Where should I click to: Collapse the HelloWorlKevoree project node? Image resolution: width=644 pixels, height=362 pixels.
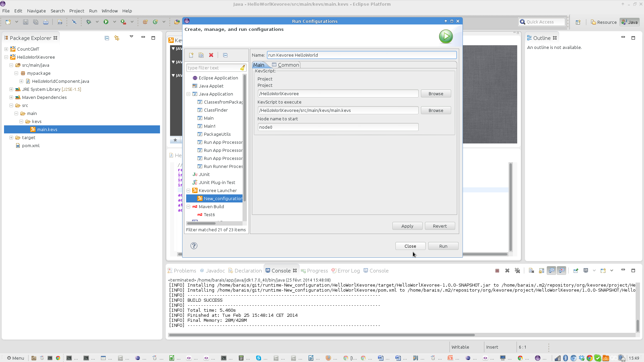click(6, 57)
